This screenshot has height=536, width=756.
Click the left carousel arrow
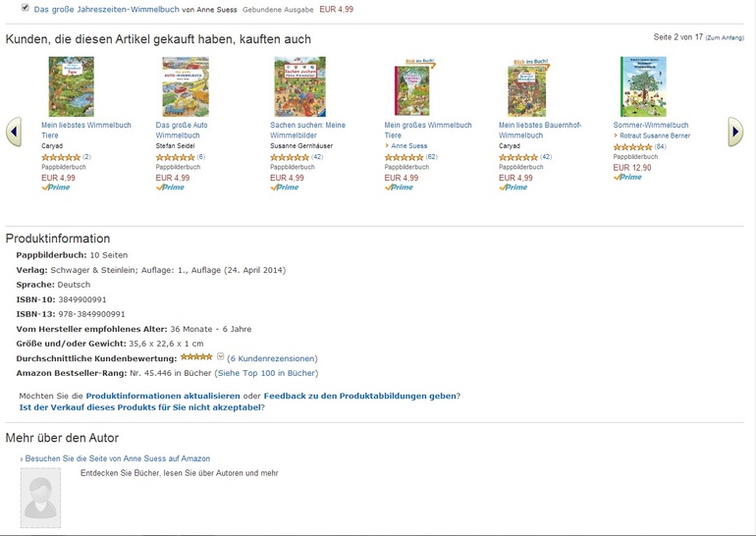14,131
